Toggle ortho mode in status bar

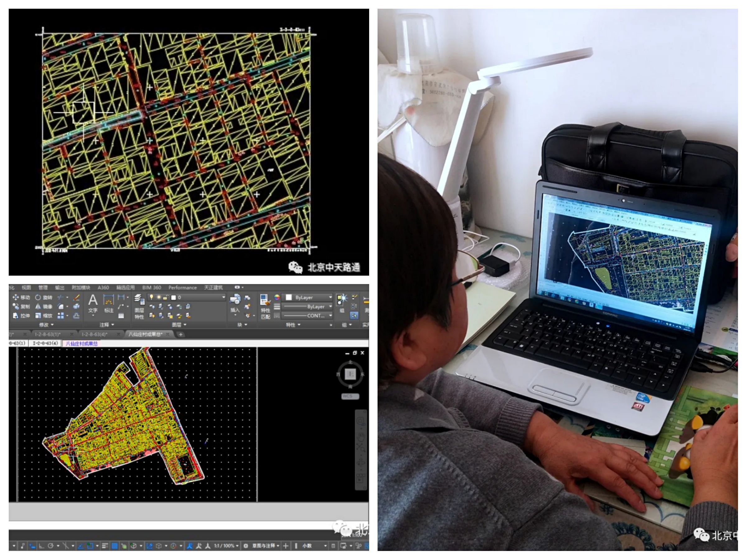pyautogui.click(x=41, y=546)
